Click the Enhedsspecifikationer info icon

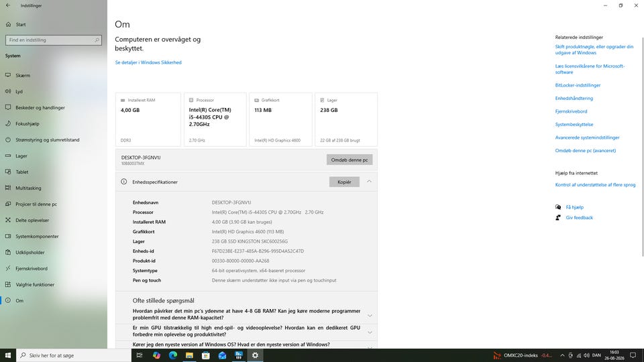[123, 182]
